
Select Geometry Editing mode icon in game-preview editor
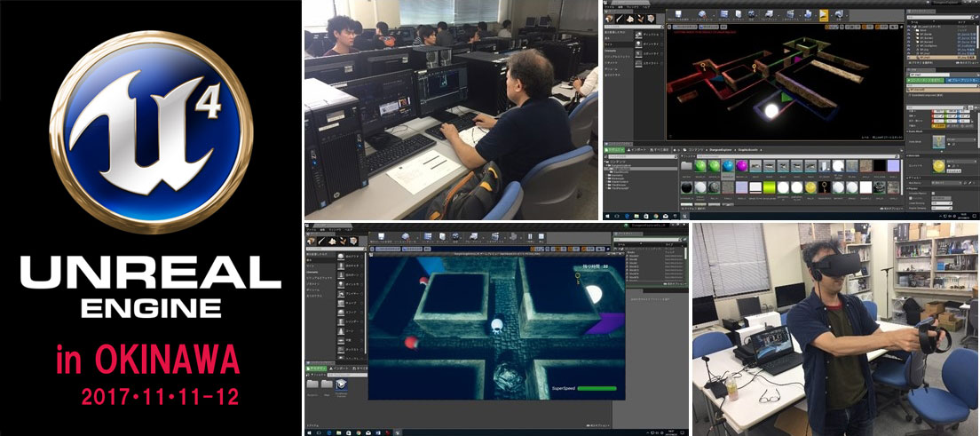[x=354, y=241]
